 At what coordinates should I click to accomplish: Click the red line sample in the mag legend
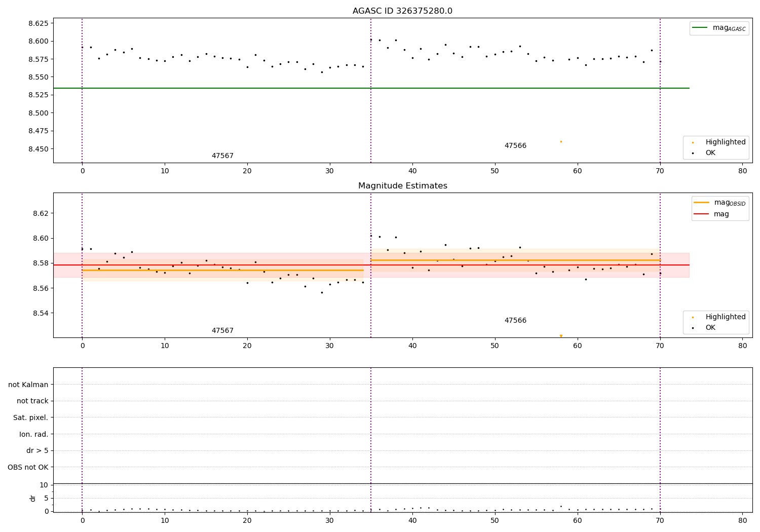pos(702,214)
